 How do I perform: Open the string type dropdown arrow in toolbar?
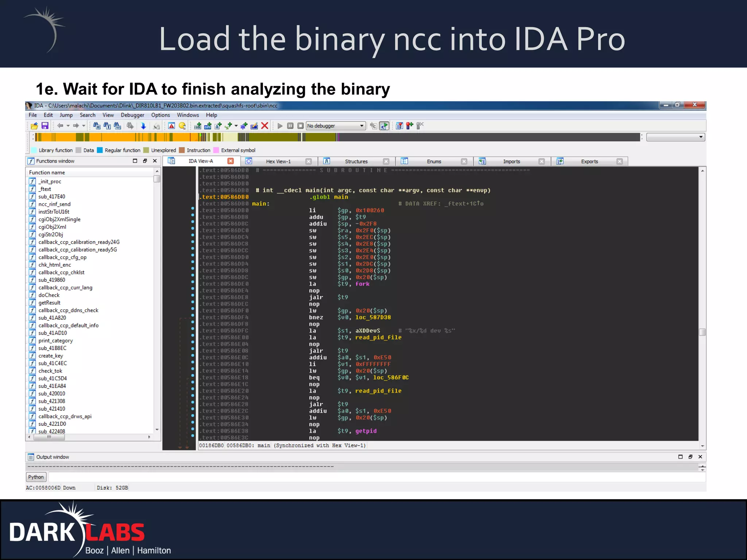click(x=236, y=126)
